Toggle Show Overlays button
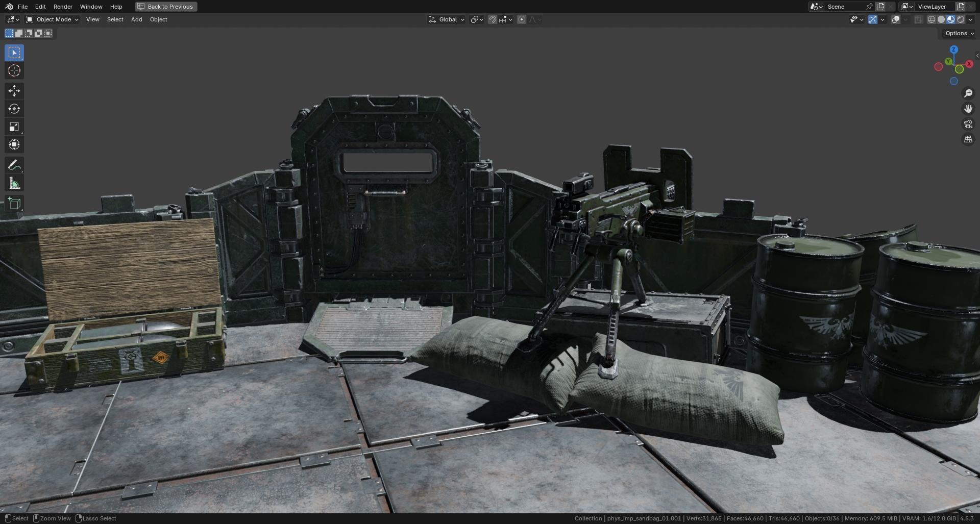Viewport: 980px width, 524px height. point(896,19)
